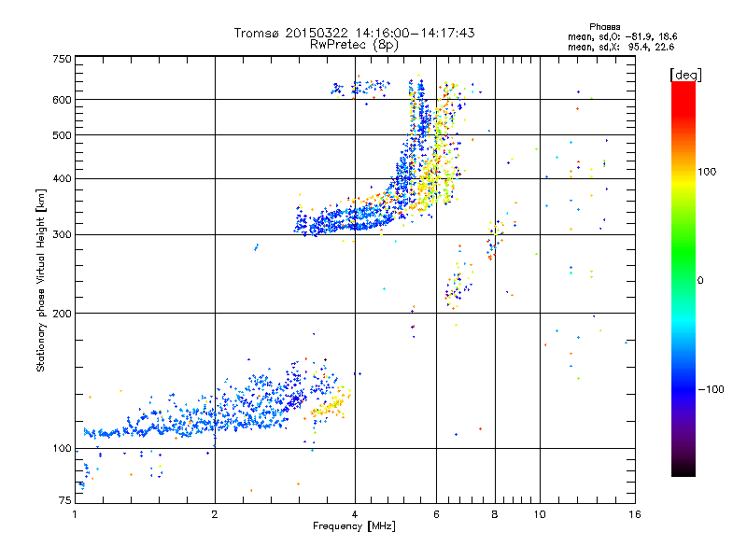Screen dimensions: 747x560
Task: Click the Phases statistics header text
Action: click(x=604, y=27)
